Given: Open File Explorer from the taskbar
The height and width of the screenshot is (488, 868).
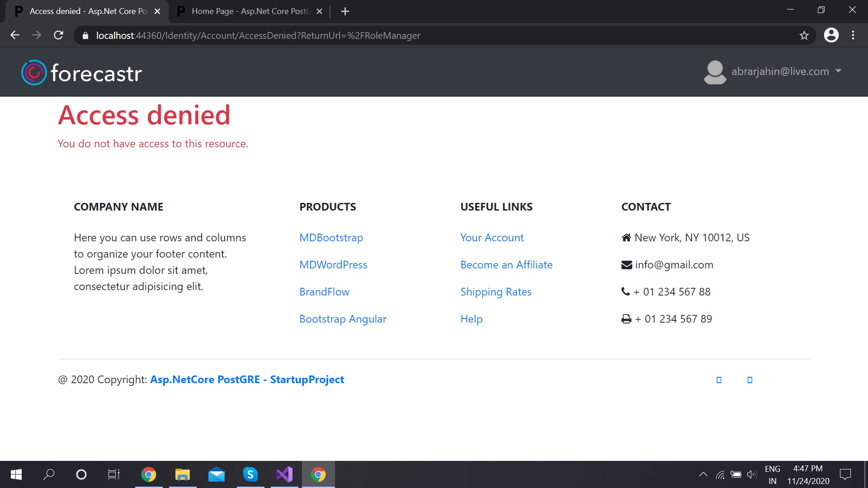Looking at the screenshot, I should [183, 474].
